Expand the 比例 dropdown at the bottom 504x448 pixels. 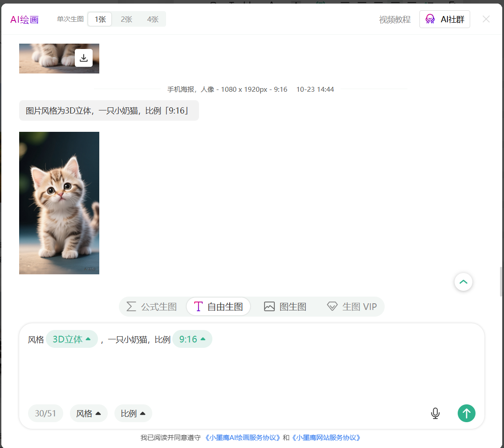(133, 413)
